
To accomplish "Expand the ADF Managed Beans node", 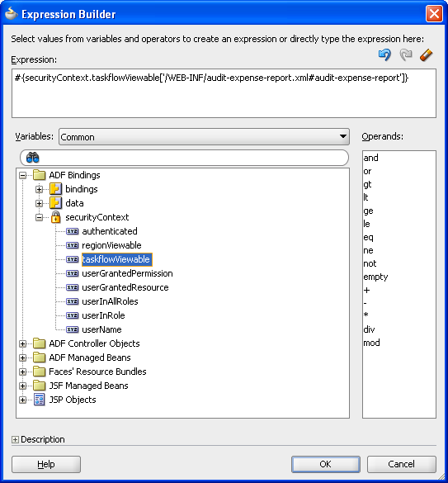I will 22,358.
